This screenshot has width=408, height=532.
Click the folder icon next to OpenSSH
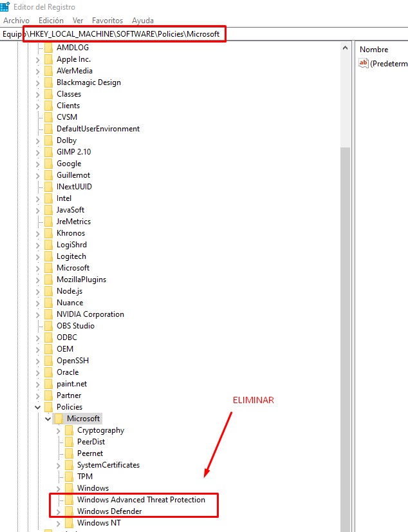(48, 361)
